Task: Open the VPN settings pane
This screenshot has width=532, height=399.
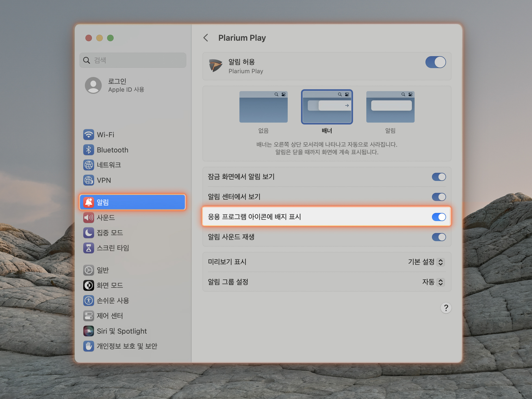Action: point(104,180)
